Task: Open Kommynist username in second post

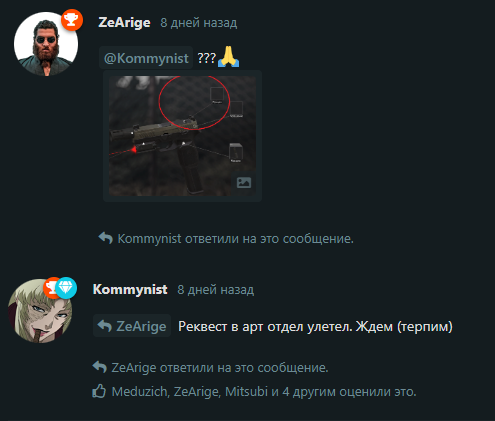Action: [x=130, y=289]
